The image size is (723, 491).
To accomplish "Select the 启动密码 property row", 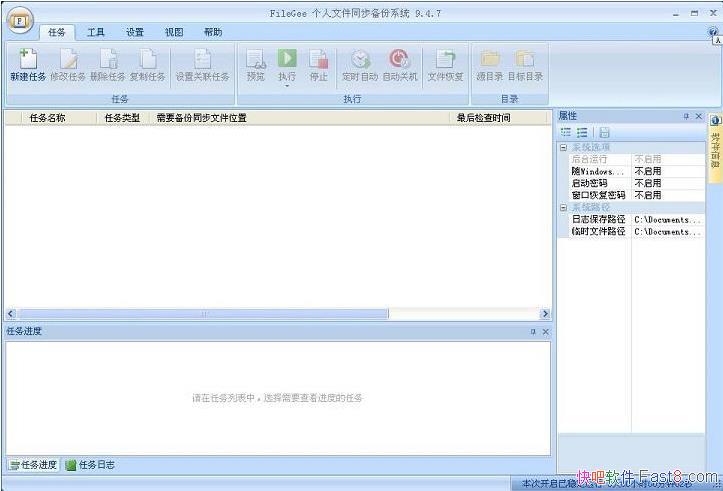I will click(x=637, y=183).
